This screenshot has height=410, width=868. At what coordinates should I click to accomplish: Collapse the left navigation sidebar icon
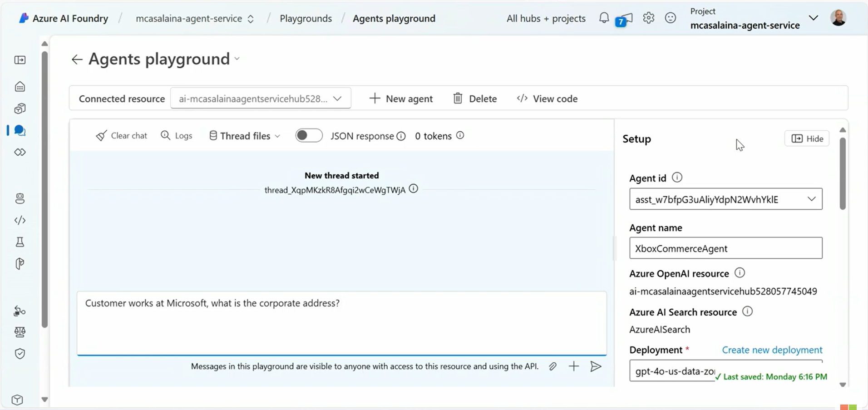click(x=20, y=60)
